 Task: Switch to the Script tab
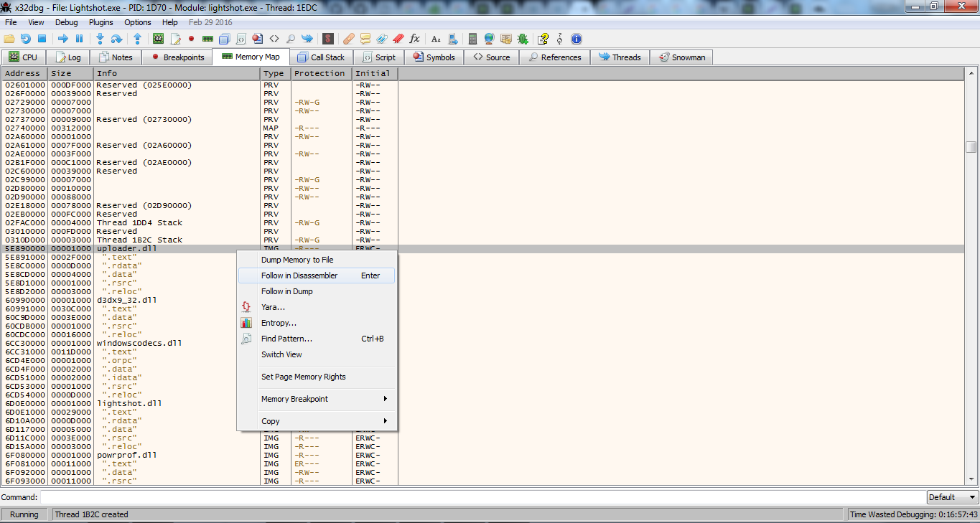(379, 57)
